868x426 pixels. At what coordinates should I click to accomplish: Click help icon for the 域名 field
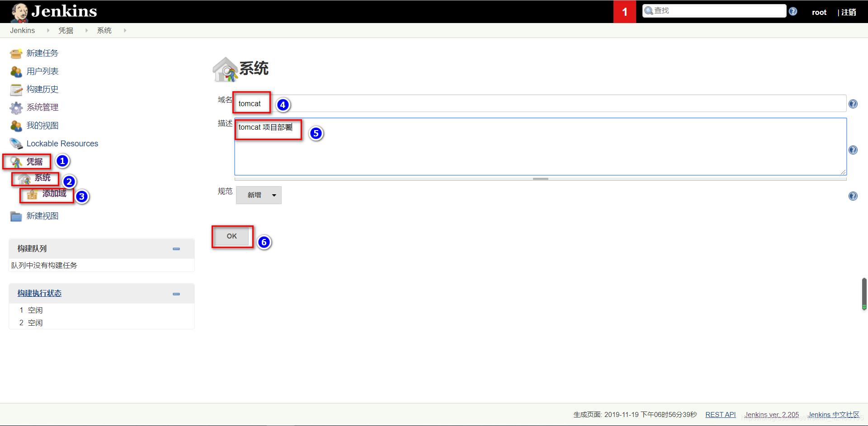[x=853, y=104]
